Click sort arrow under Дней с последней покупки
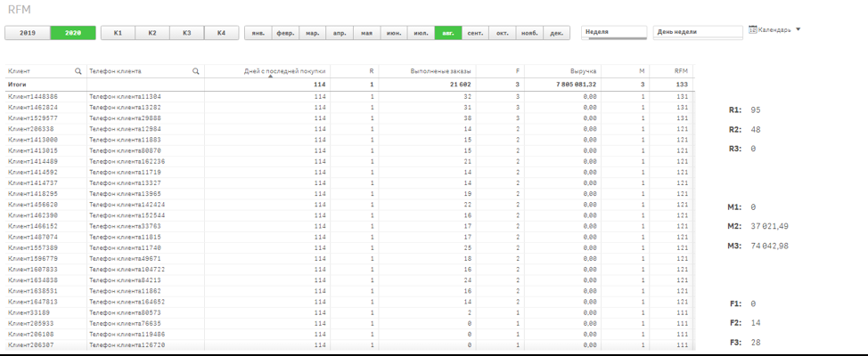Viewport: 868px width, 356px height. point(285,77)
